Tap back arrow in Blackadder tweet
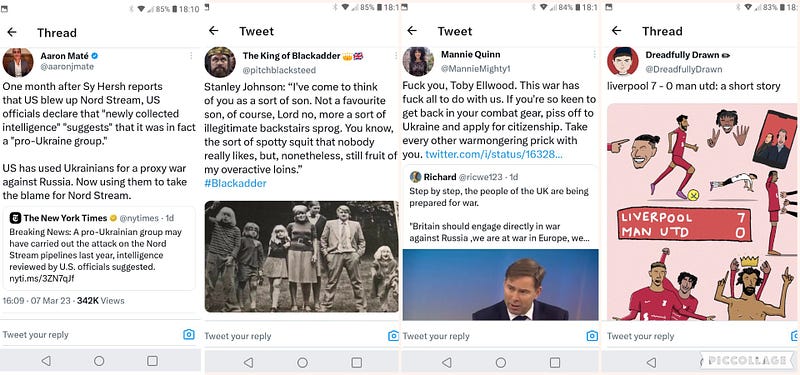 [214, 31]
